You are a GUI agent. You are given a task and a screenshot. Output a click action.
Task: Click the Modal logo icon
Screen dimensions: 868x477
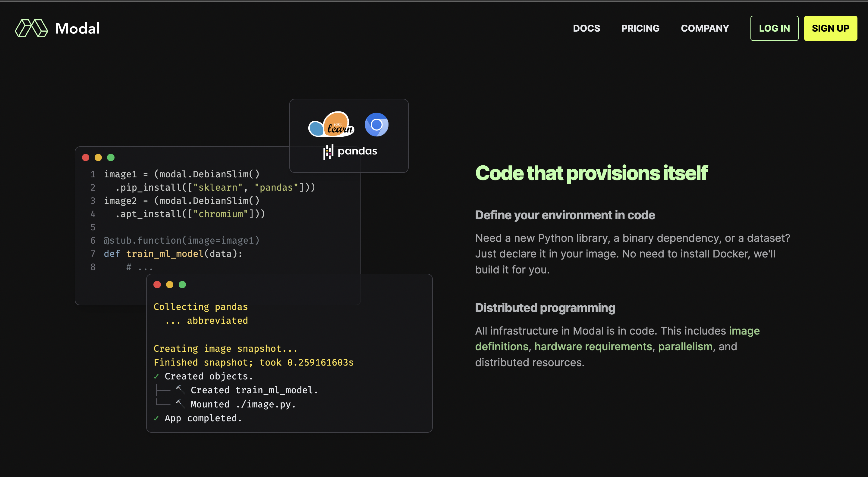[31, 28]
